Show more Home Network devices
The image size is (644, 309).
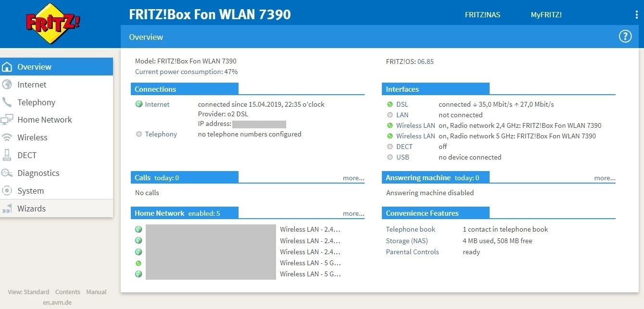tap(354, 213)
